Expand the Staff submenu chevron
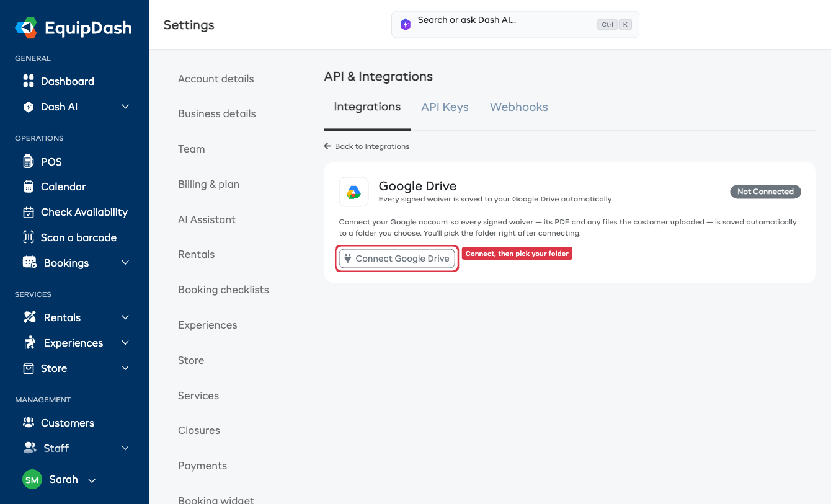 (x=125, y=448)
